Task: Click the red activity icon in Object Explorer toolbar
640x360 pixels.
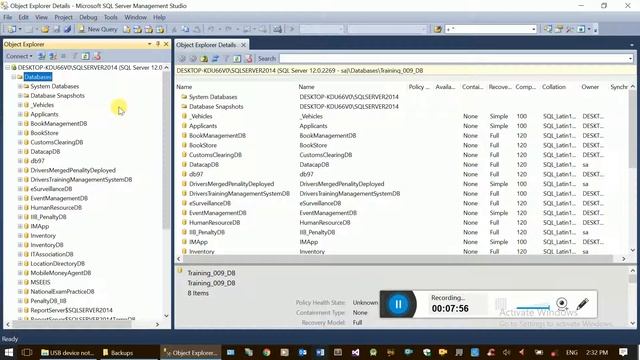Action: (x=97, y=56)
